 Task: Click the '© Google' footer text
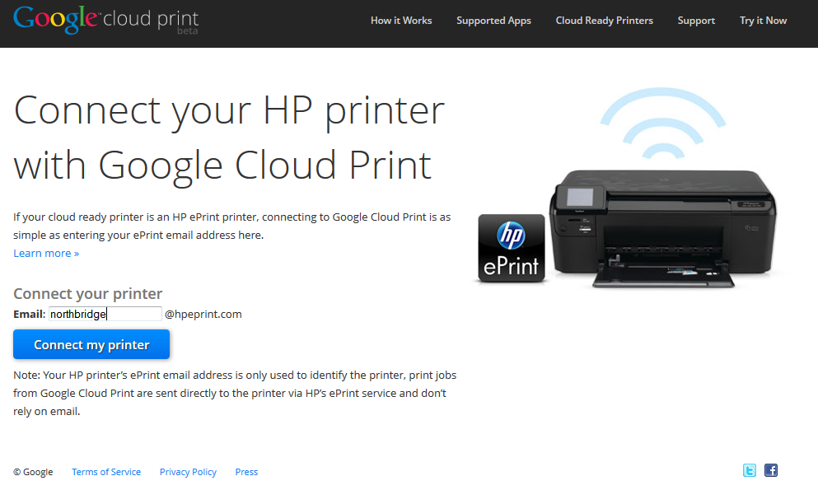click(x=33, y=472)
